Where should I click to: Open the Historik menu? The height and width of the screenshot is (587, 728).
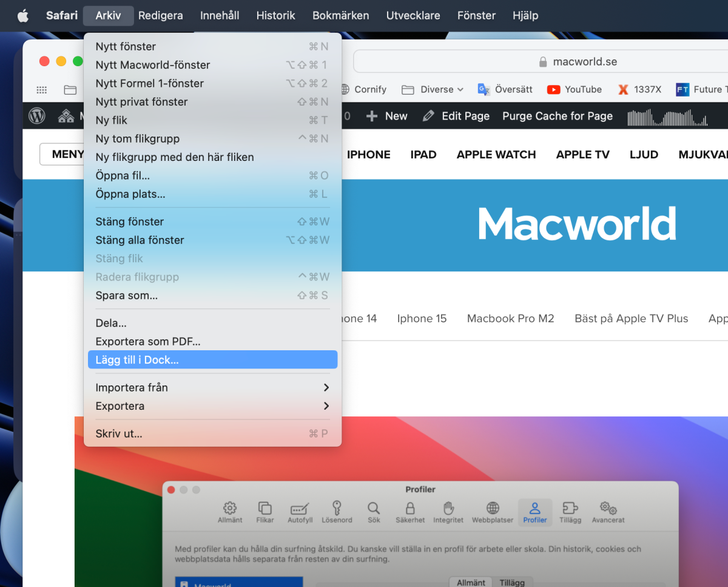(275, 16)
